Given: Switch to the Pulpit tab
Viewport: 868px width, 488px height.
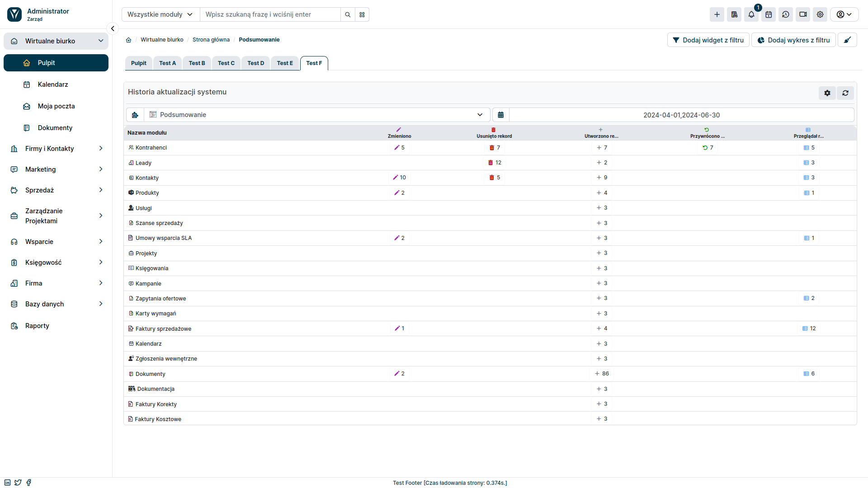Looking at the screenshot, I should tap(139, 63).
